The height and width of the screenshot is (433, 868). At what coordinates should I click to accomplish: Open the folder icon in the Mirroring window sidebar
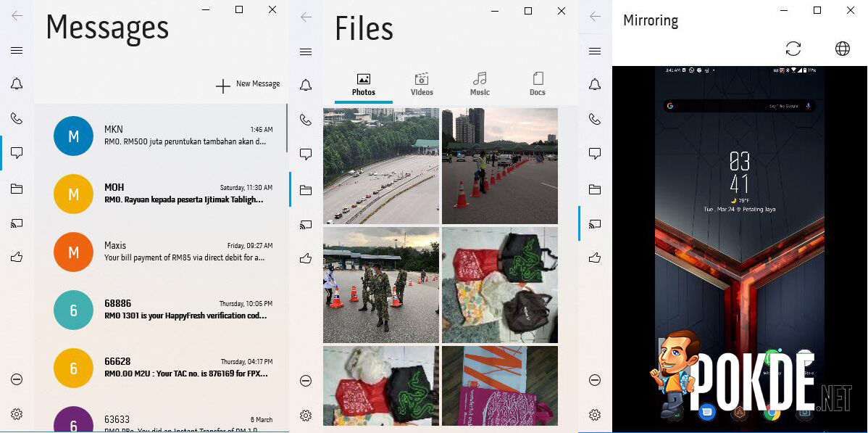pyautogui.click(x=595, y=189)
